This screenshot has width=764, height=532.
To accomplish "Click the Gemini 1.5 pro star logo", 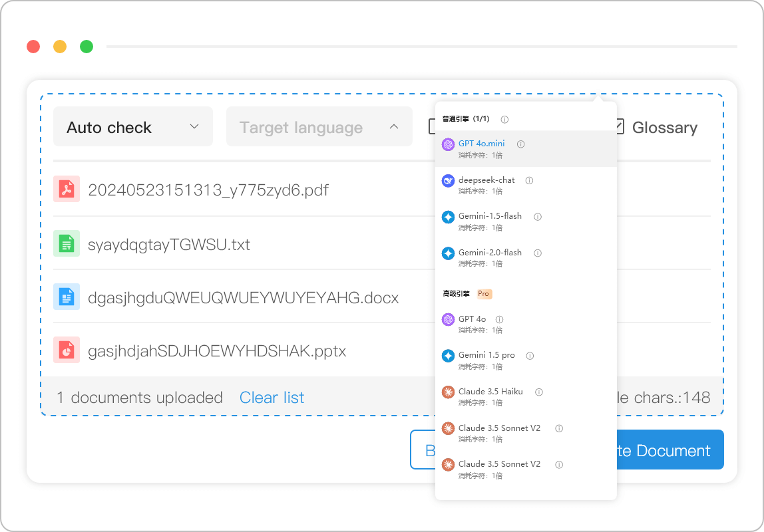I will [449, 356].
